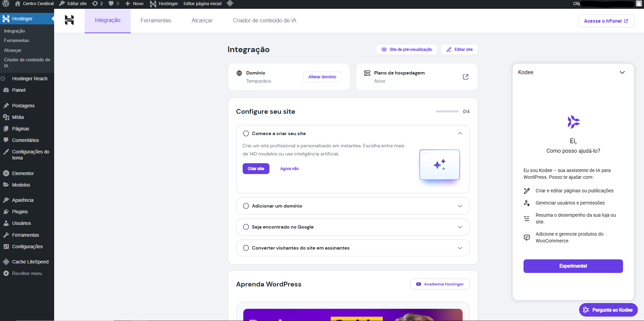Open the updates counter icon showing 2
Viewport: 644px width, 321px height.
(97, 3)
